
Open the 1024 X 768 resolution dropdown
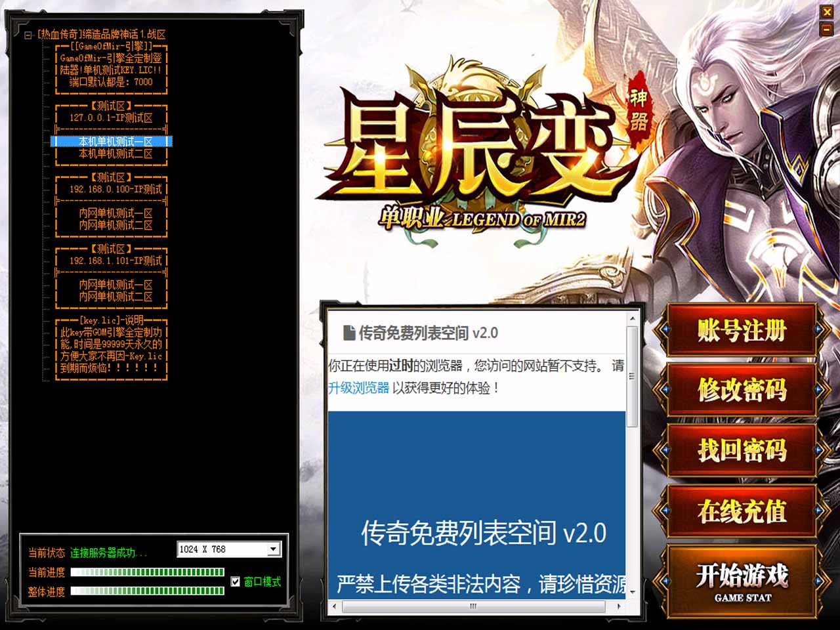pos(274,549)
